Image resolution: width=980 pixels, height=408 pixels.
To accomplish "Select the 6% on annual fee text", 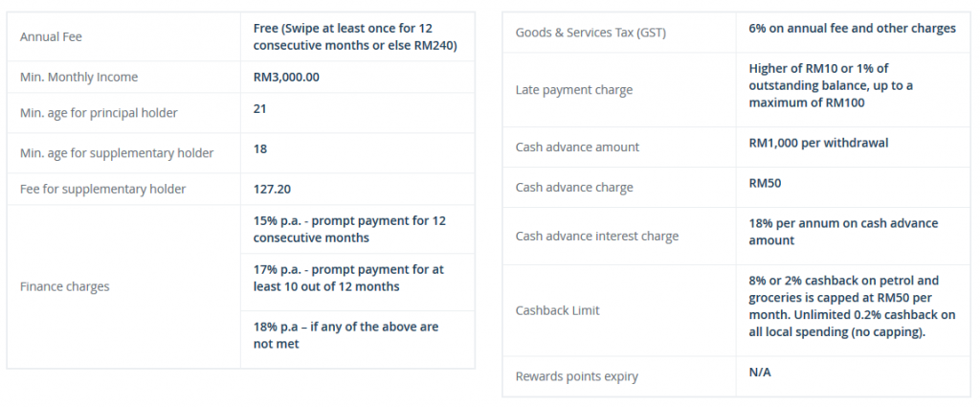I will pos(852,28).
